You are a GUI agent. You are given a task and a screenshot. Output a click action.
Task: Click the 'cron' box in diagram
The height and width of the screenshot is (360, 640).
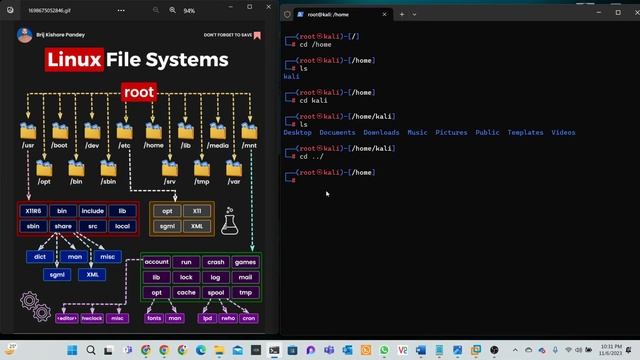click(249, 318)
